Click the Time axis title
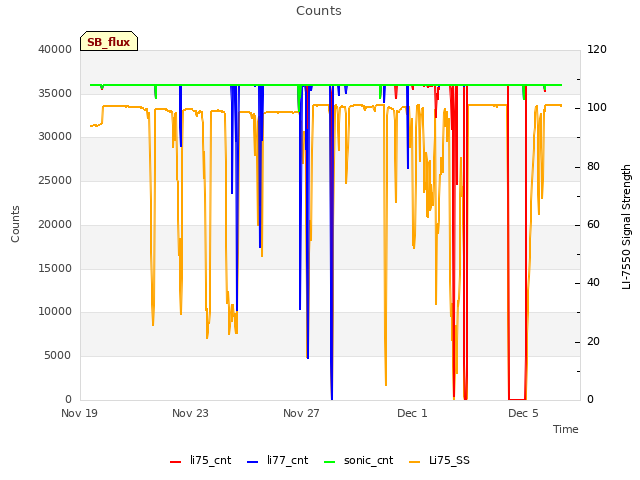This screenshot has width=640, height=480. [566, 429]
